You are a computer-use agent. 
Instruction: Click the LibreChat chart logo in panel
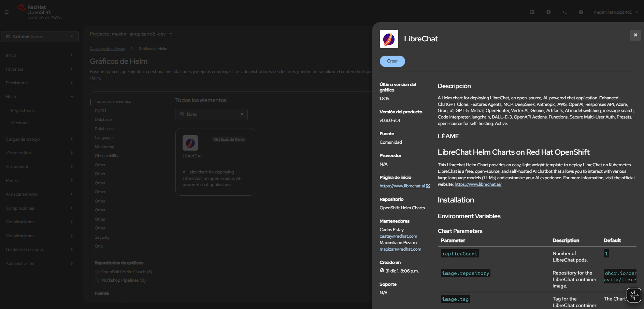click(x=389, y=39)
